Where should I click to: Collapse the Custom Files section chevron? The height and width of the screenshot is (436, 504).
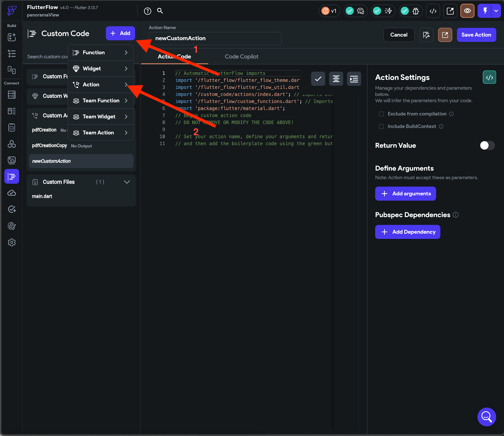coord(127,182)
